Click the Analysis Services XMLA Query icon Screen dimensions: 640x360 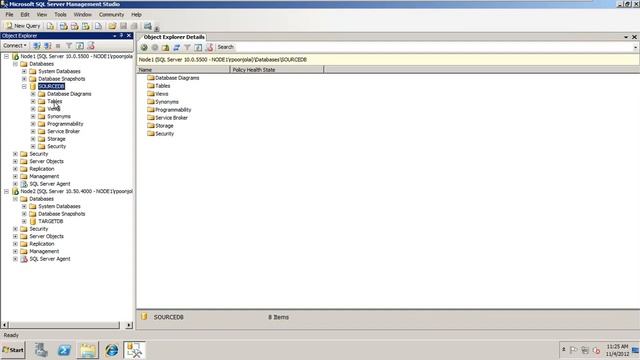click(85, 26)
